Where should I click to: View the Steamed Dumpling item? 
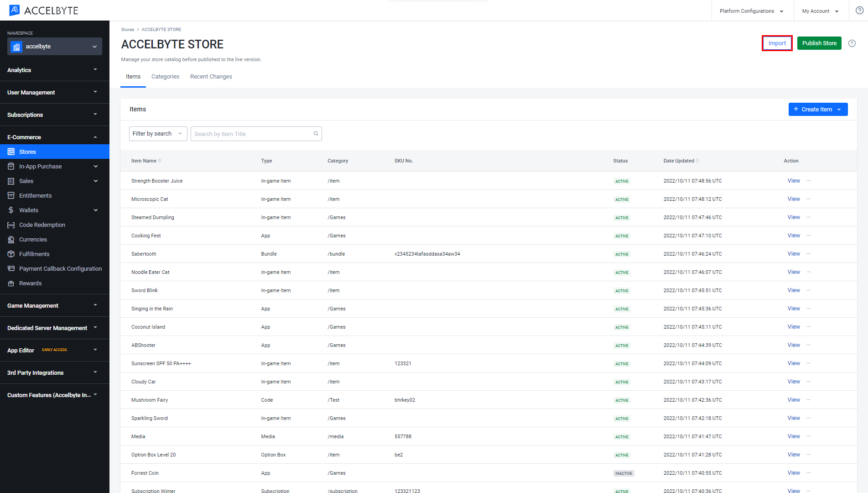click(794, 217)
